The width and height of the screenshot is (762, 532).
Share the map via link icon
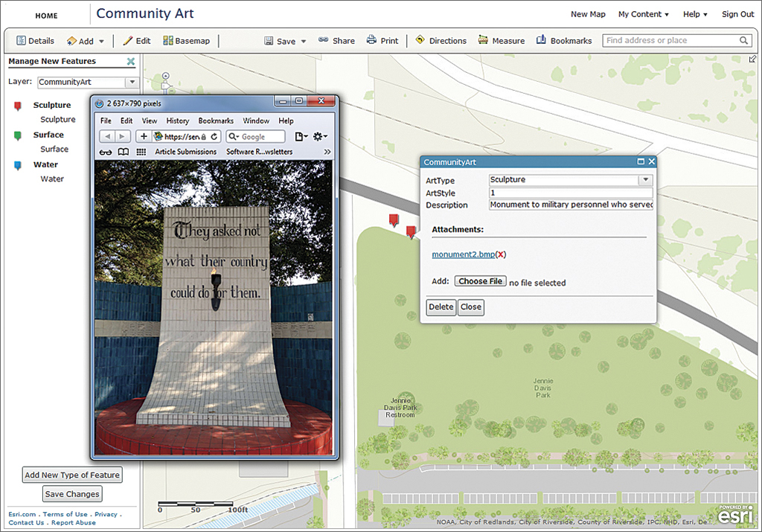coord(323,40)
